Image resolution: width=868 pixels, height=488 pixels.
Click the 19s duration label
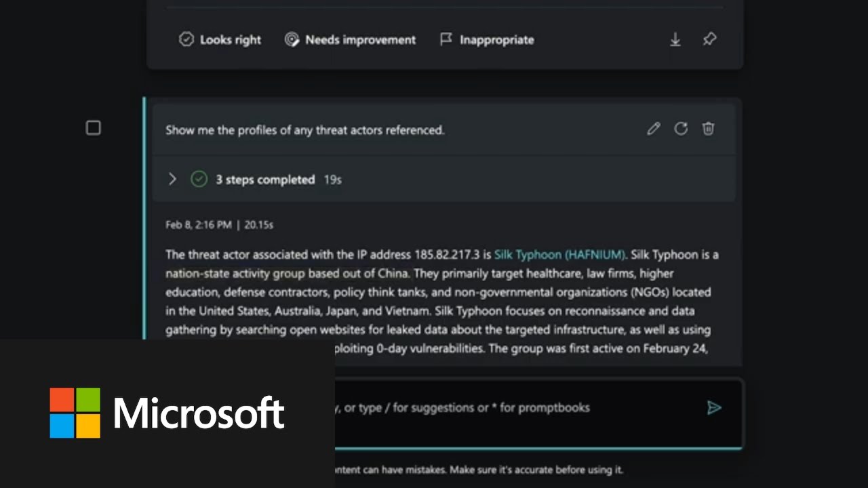coord(332,180)
